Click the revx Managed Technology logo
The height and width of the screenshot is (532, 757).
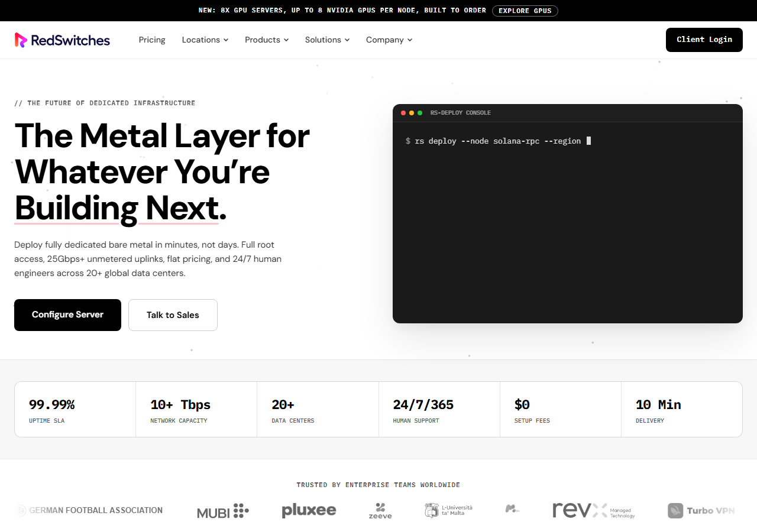(593, 511)
